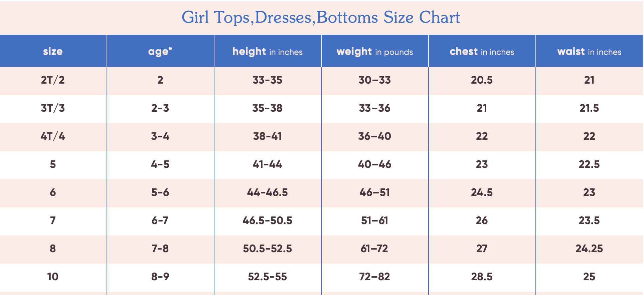
Task: Click the "height in inches" header
Action: pyautogui.click(x=267, y=52)
